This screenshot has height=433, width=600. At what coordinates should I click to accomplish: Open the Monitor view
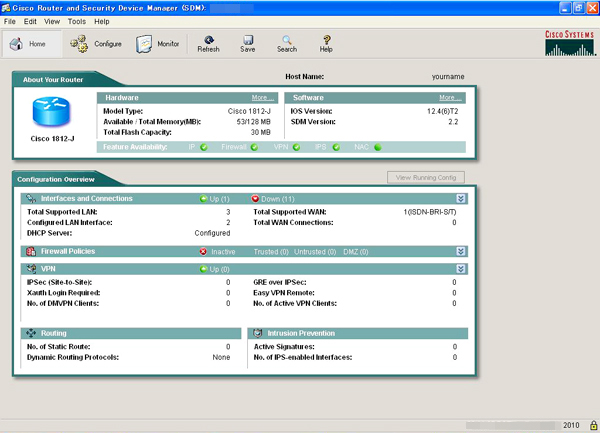(x=157, y=44)
